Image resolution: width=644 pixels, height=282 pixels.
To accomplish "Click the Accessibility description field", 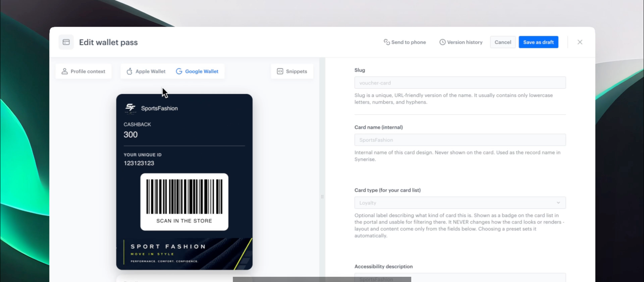I will [460, 278].
